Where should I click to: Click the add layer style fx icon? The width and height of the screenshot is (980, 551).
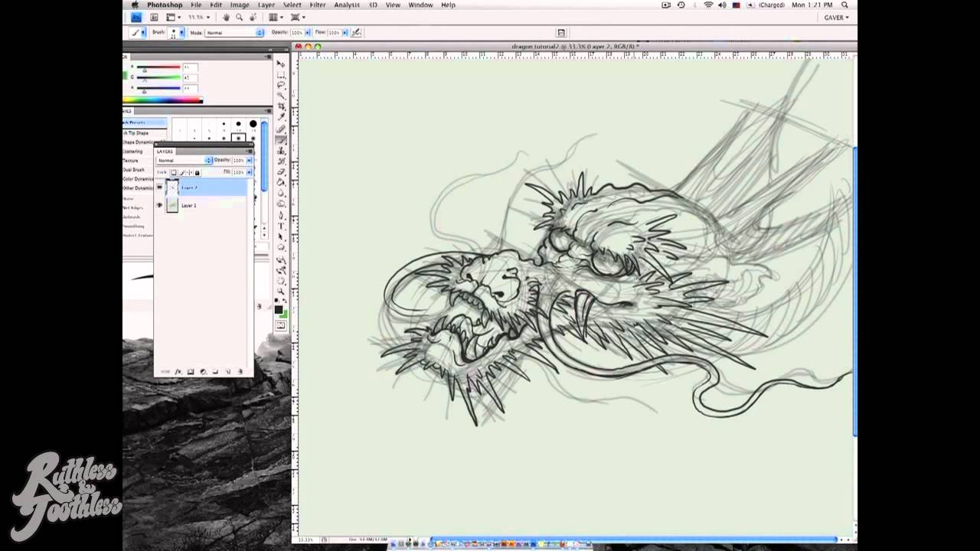point(178,372)
